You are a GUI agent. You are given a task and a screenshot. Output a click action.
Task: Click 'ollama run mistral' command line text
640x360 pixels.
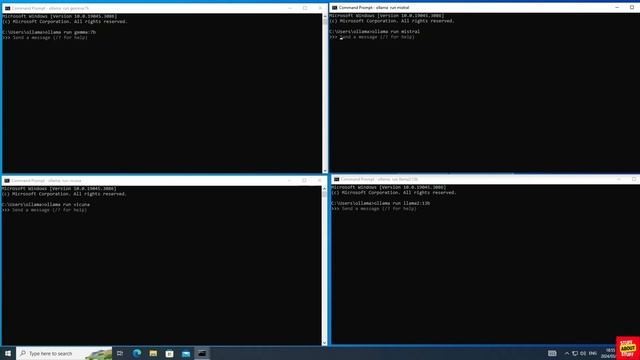point(395,31)
